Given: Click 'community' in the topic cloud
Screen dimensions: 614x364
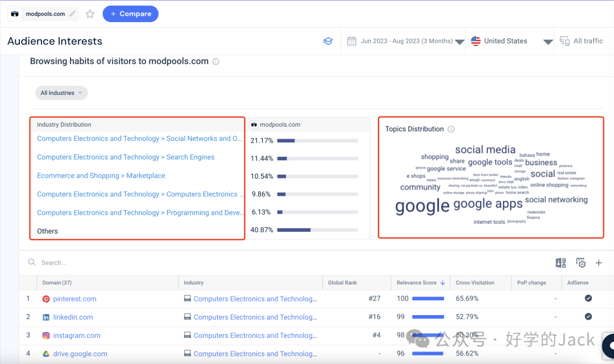Looking at the screenshot, I should point(420,187).
